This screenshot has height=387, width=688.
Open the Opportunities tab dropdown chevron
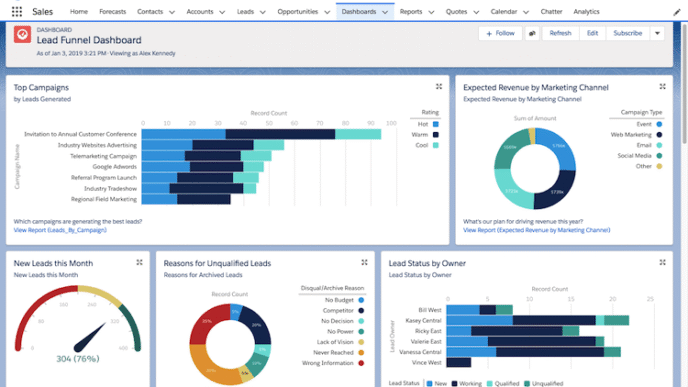(327, 12)
